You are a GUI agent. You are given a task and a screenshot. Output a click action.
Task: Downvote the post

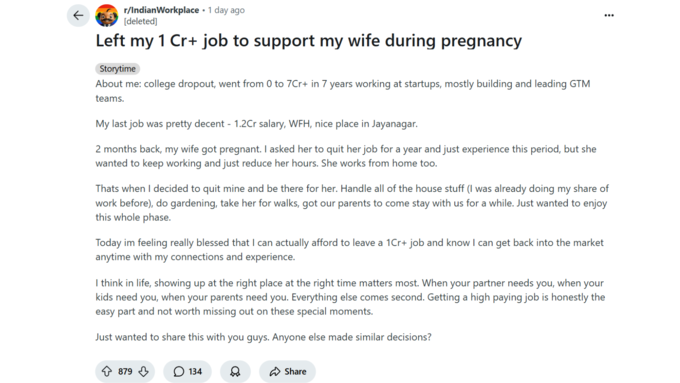[x=144, y=371]
